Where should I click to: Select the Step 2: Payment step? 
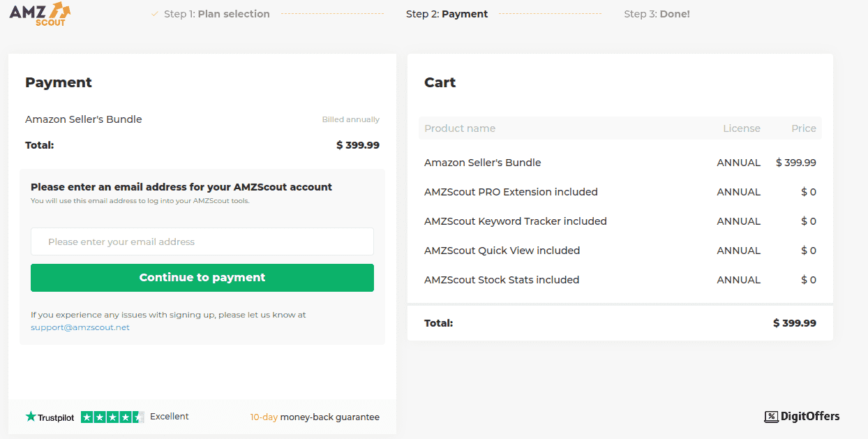click(447, 14)
